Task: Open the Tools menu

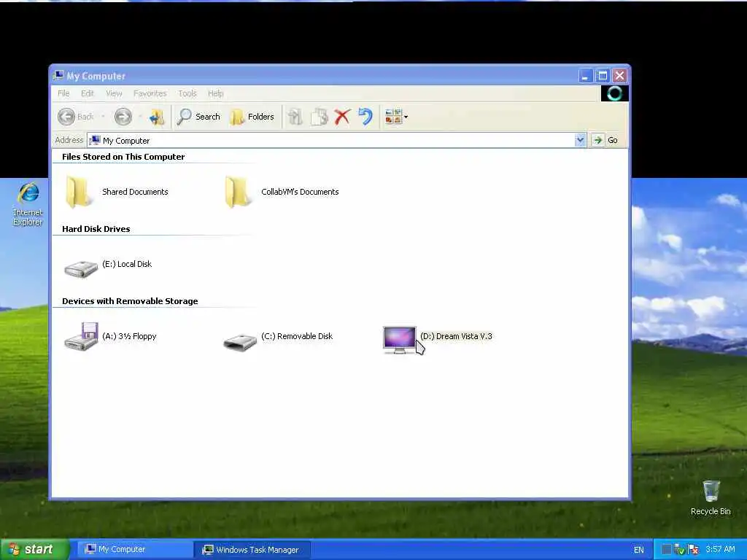Action: click(x=187, y=93)
